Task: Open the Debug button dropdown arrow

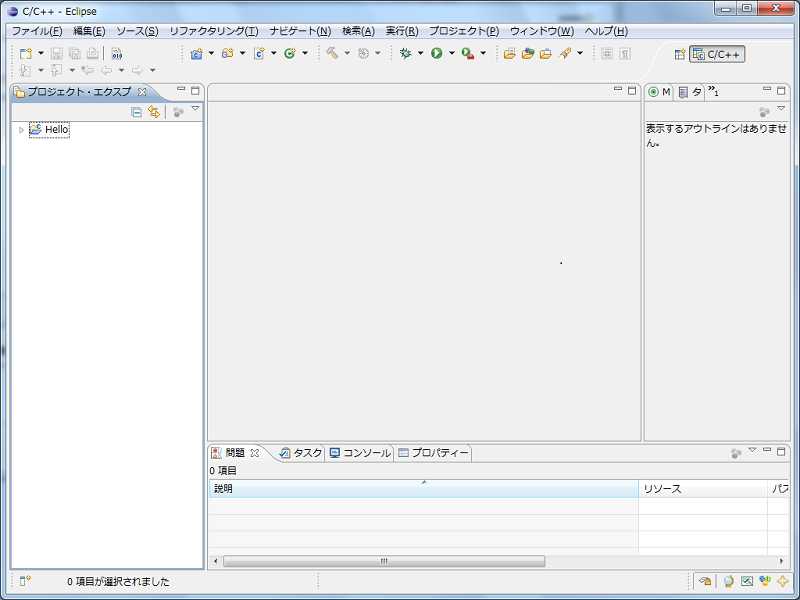Action: coord(420,53)
